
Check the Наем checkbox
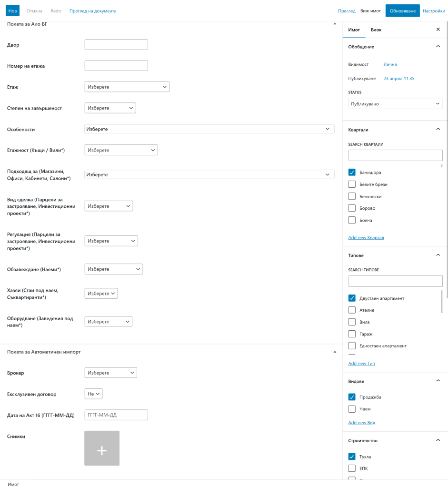[x=352, y=409]
